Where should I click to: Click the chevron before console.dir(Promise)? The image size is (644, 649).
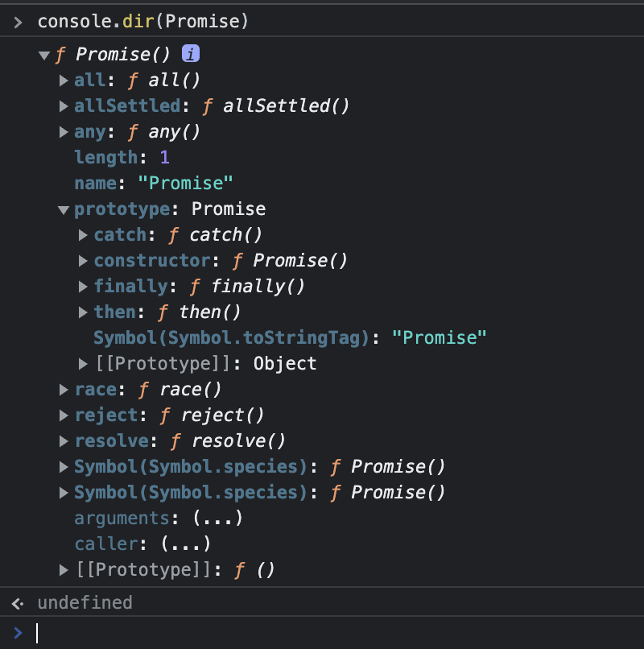coord(18,22)
